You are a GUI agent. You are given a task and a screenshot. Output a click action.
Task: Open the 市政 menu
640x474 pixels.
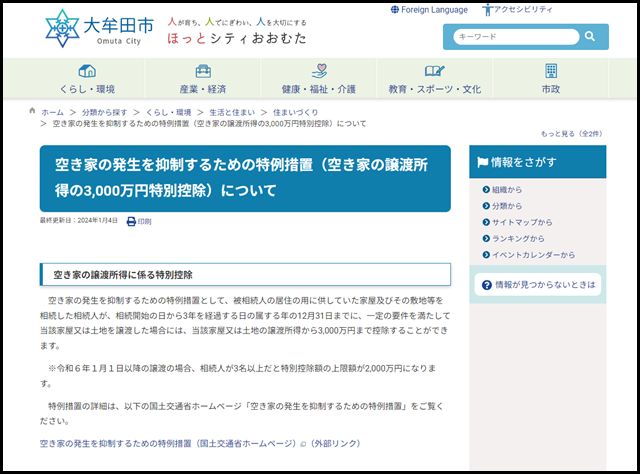(551, 78)
